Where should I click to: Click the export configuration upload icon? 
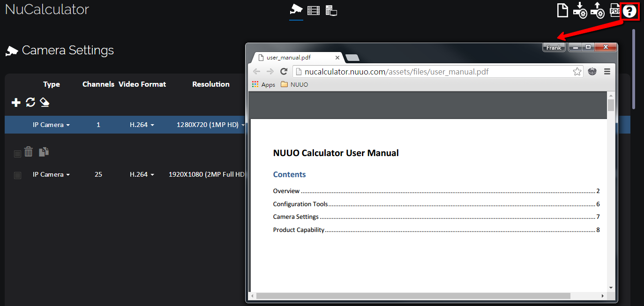pos(597,10)
